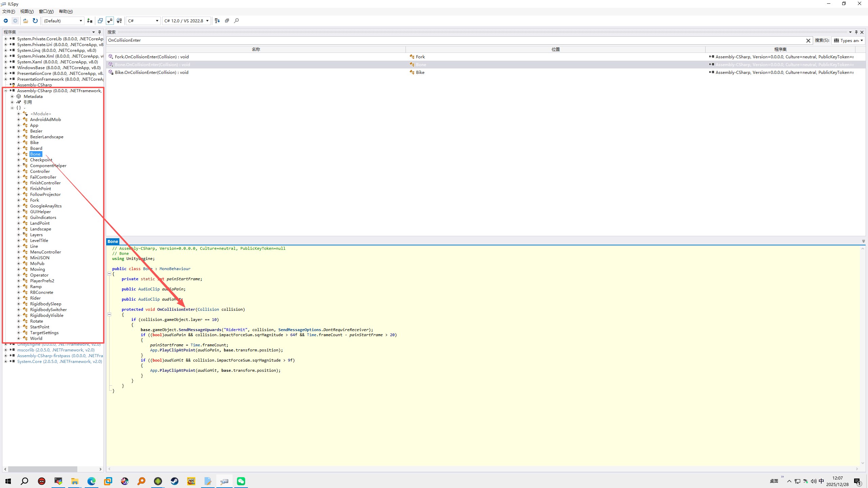Viewport: 868px width, 488px height.
Task: Click the Reload assemblies refresh icon
Action: pyautogui.click(x=35, y=21)
